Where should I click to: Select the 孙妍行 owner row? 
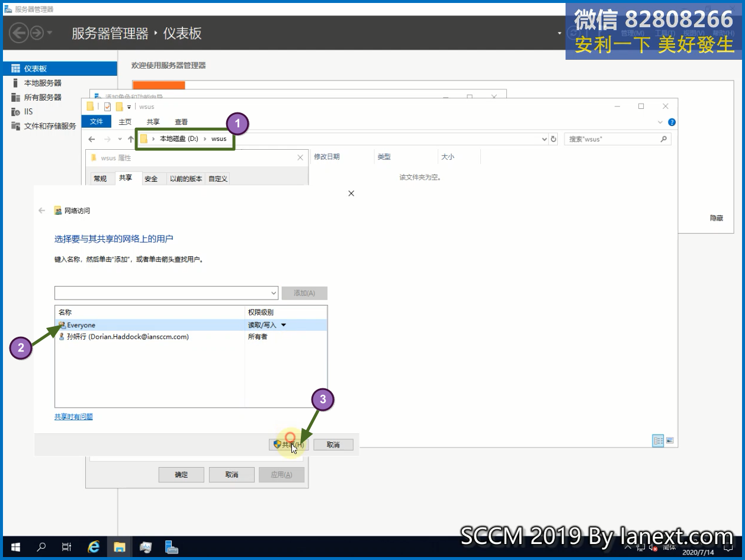pos(191,337)
